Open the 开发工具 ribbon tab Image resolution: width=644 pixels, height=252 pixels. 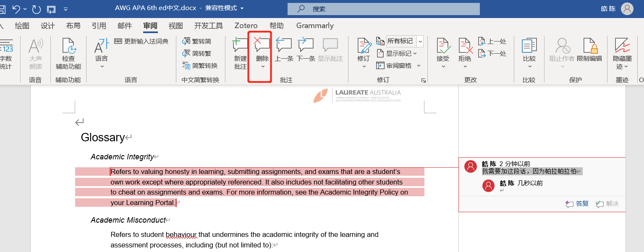coord(209,26)
